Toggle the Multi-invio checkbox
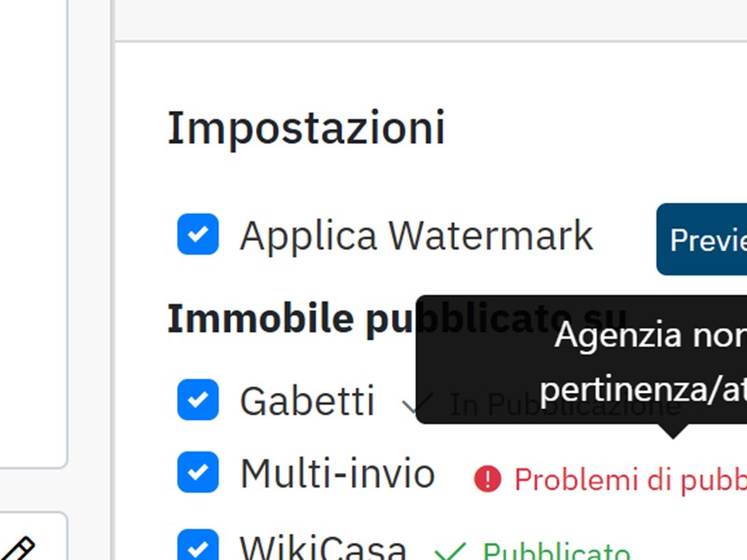This screenshot has height=560, width=747. pyautogui.click(x=198, y=473)
